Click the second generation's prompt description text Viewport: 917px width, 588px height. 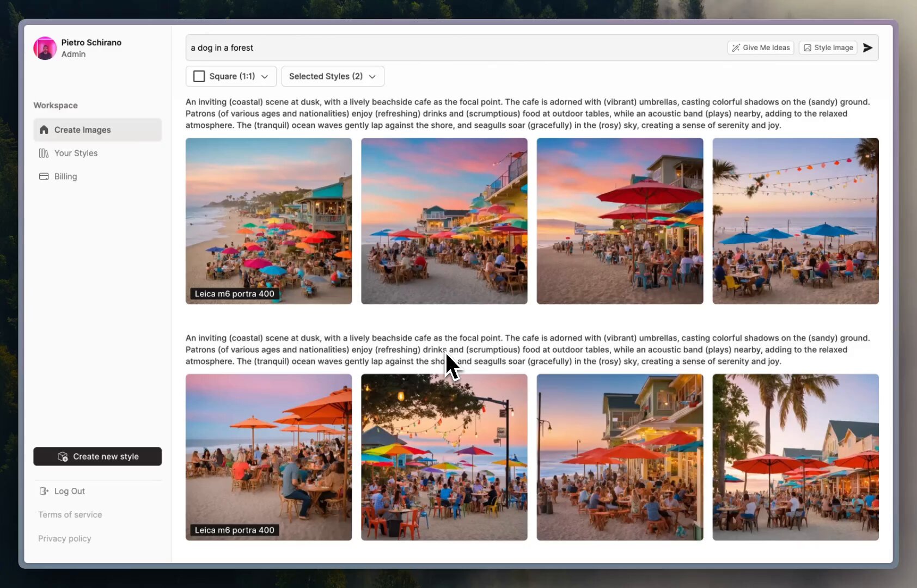[528, 350]
